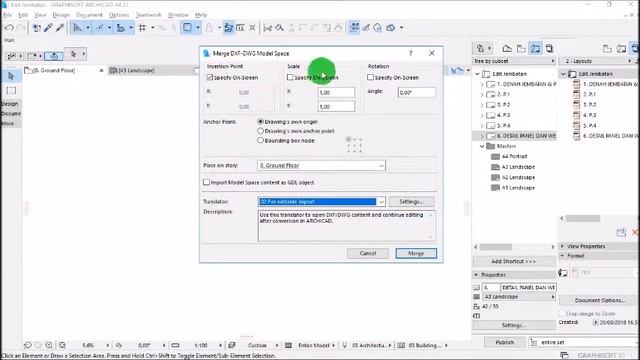Select 6. DETAIL PANEL row in left tree
The height and width of the screenshot is (360, 640).
click(x=514, y=136)
